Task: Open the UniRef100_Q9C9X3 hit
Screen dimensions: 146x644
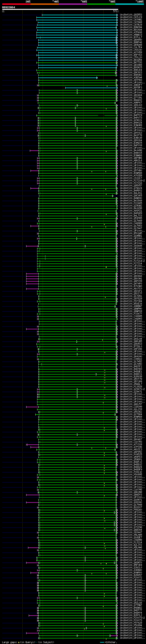Action: 131,73
